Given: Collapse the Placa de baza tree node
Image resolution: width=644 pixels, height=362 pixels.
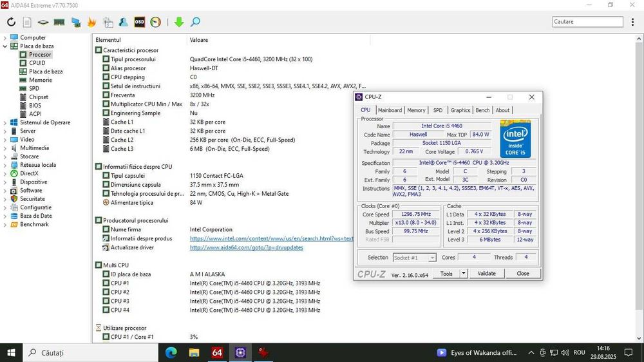Looking at the screenshot, I should 5,46.
